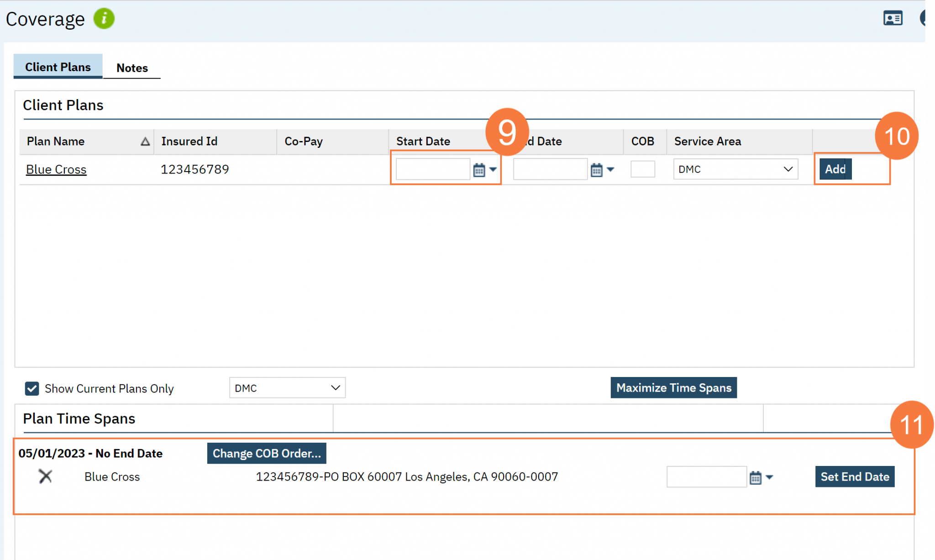Open the client ID card icon
The image size is (935, 560).
click(893, 18)
